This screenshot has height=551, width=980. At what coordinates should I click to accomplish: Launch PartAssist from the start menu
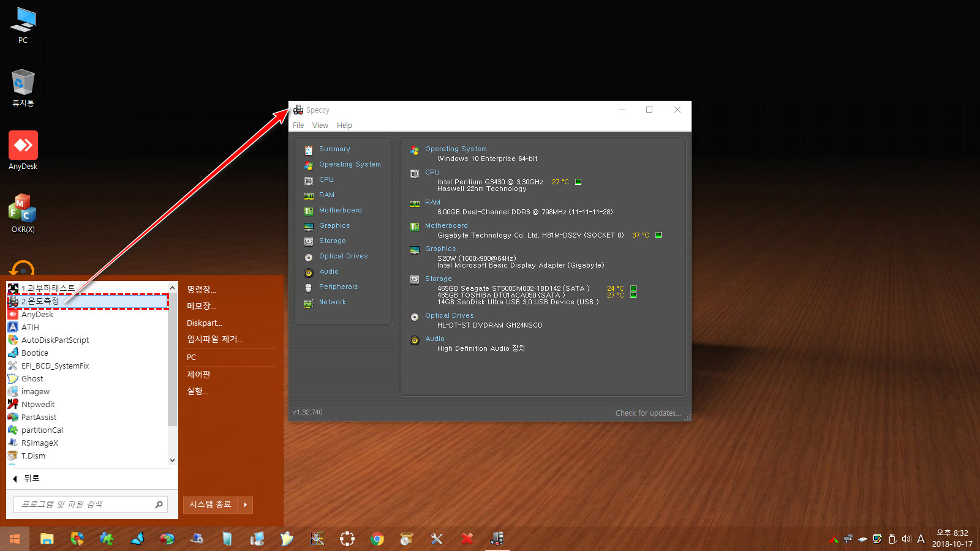tap(87, 417)
